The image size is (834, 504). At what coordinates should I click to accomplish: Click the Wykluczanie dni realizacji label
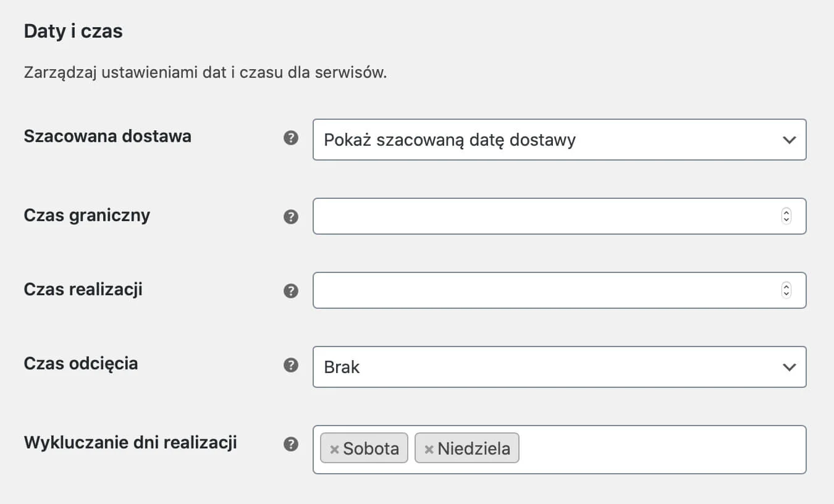point(130,442)
